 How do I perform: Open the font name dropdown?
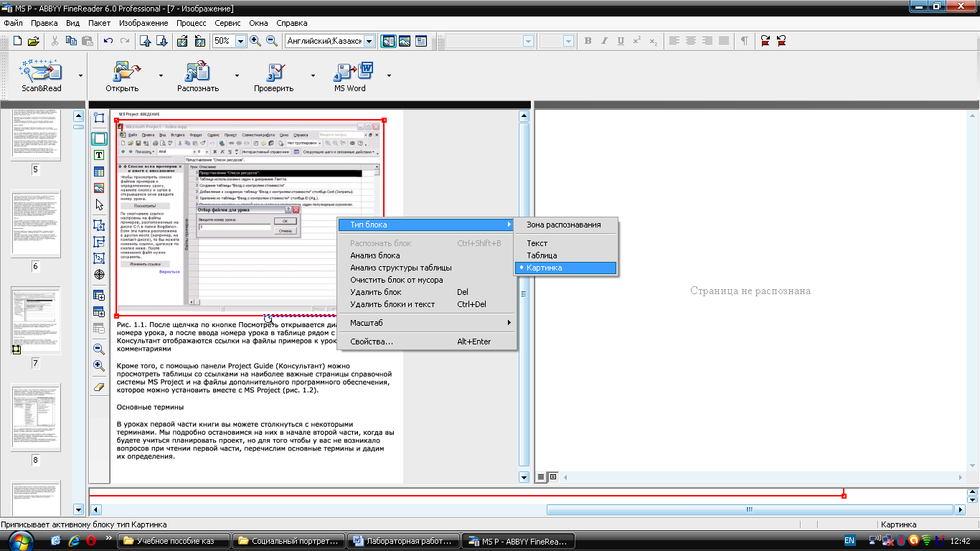tap(529, 42)
